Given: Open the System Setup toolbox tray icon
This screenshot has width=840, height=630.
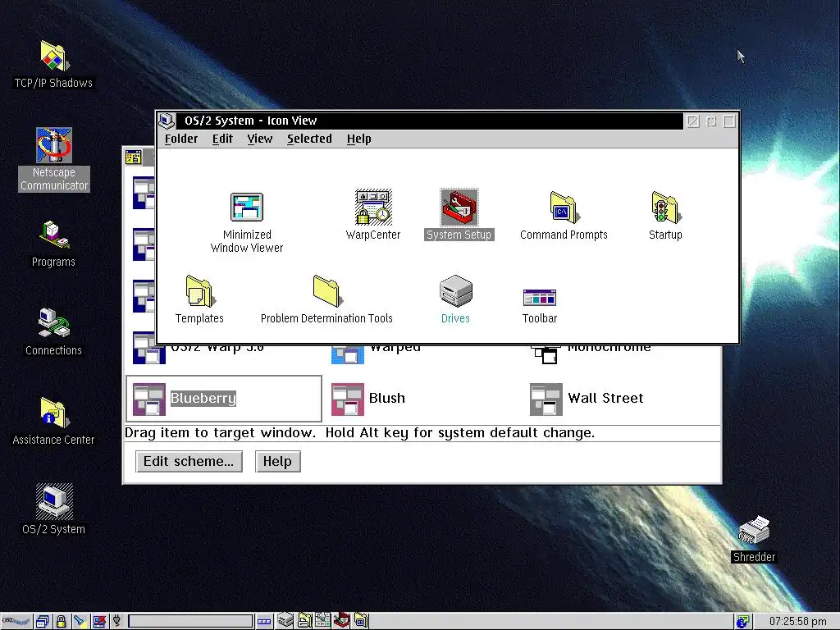Looking at the screenshot, I should 342,621.
